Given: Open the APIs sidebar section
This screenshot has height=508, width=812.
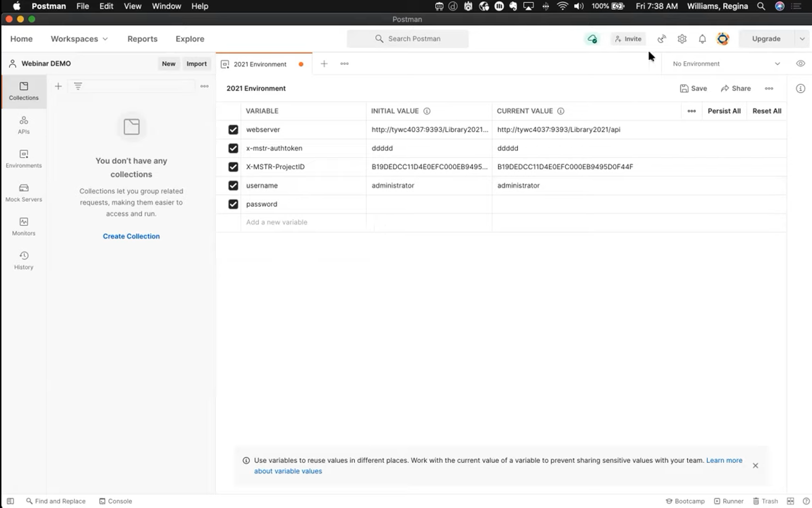Looking at the screenshot, I should click(x=24, y=125).
